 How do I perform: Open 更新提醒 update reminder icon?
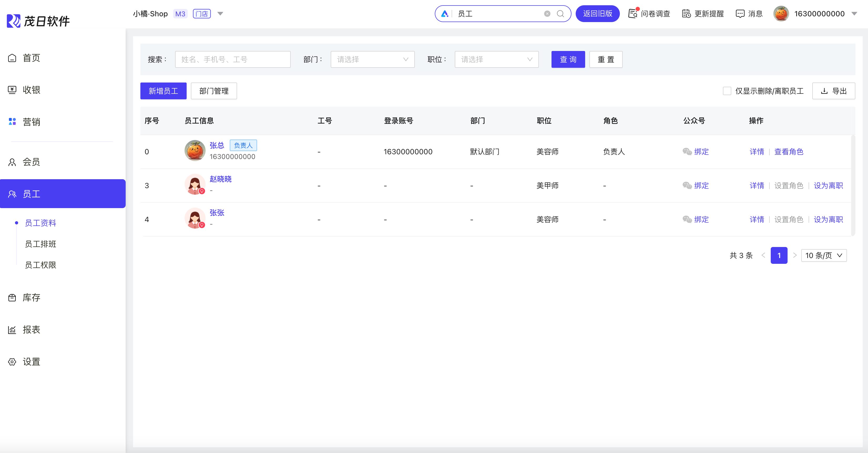click(x=686, y=14)
